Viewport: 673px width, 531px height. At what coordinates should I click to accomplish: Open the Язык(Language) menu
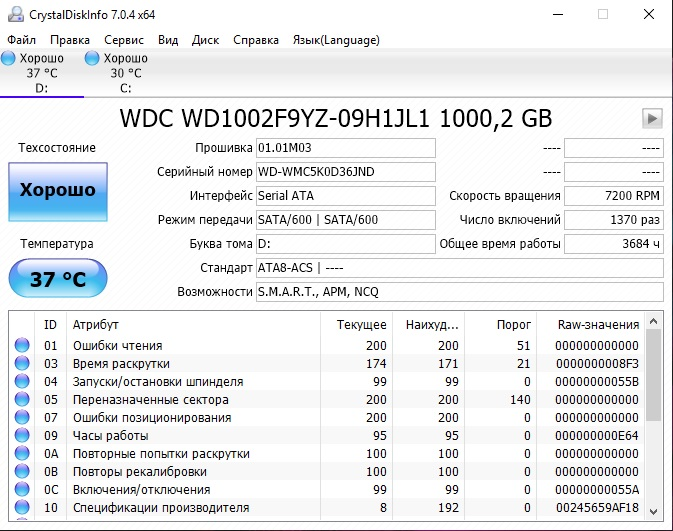pyautogui.click(x=336, y=40)
